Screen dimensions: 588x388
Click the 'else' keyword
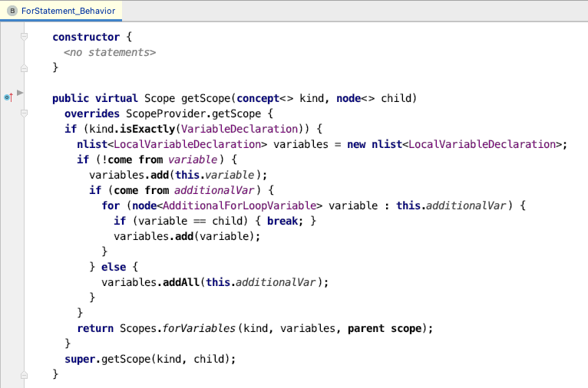click(114, 267)
